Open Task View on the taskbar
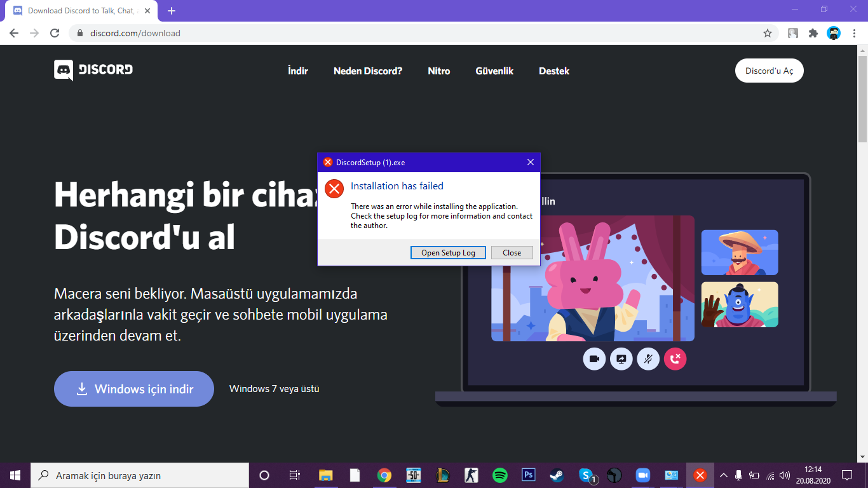This screenshot has height=488, width=868. pos(295,475)
